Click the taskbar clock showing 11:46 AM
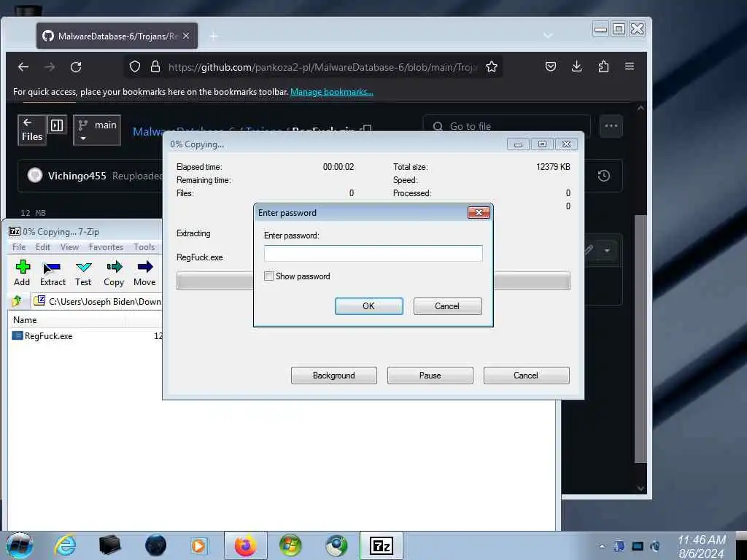The height and width of the screenshot is (560, 747). click(x=701, y=547)
